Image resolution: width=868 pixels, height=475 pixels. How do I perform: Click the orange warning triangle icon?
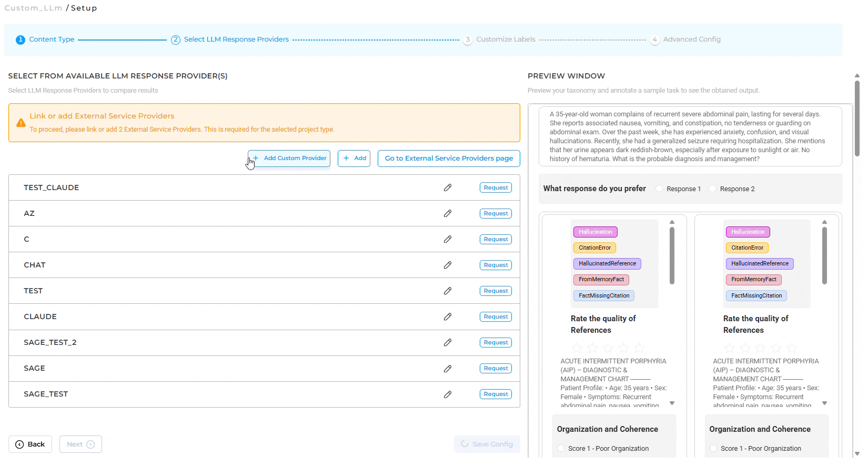click(21, 123)
